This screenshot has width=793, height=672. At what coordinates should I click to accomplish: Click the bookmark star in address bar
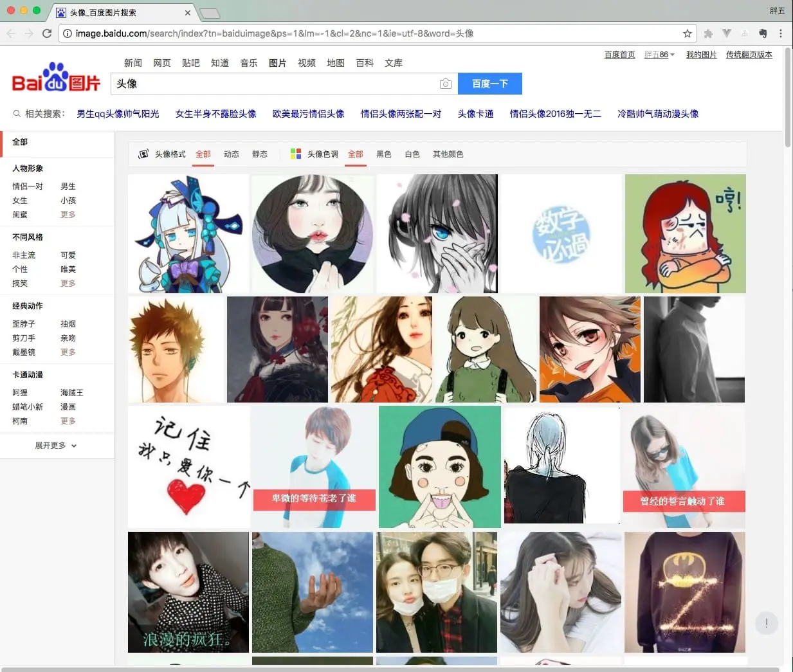[x=688, y=33]
